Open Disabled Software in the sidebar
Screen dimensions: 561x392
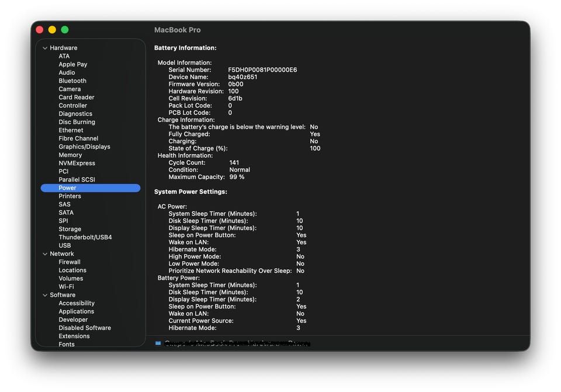(85, 328)
